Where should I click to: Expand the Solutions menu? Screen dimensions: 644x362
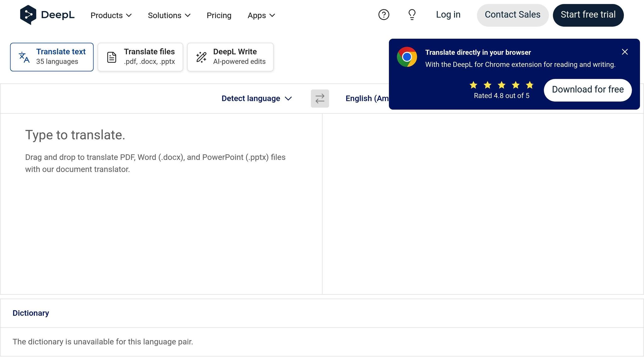coord(169,15)
